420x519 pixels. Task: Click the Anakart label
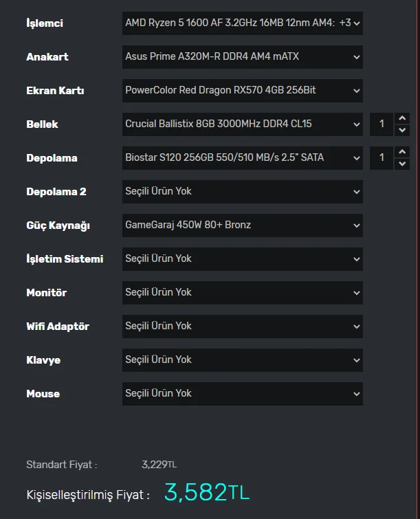coord(47,57)
